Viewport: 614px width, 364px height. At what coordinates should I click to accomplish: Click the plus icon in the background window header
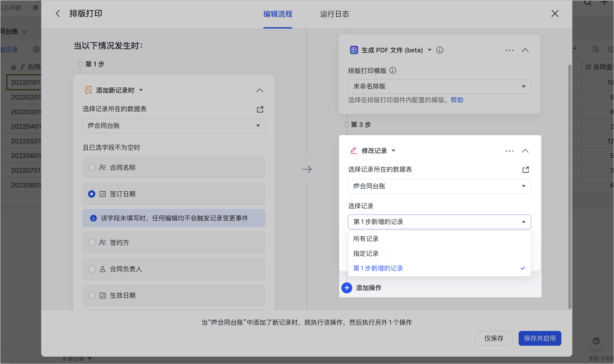[x=605, y=3]
